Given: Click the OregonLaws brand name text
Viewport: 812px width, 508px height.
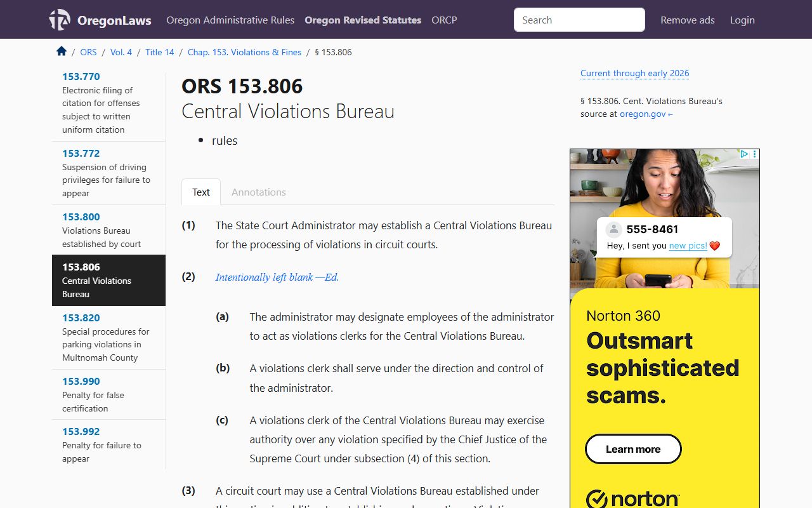Looking at the screenshot, I should pos(114,20).
